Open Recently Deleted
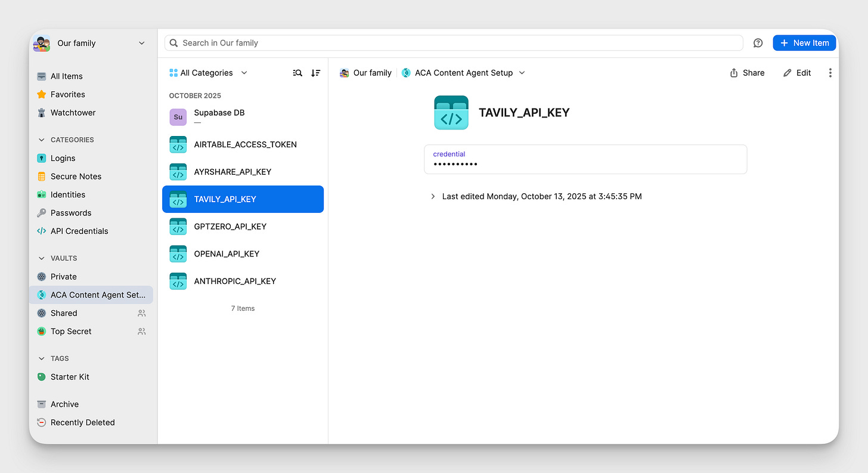Image resolution: width=868 pixels, height=473 pixels. [x=91, y=422]
